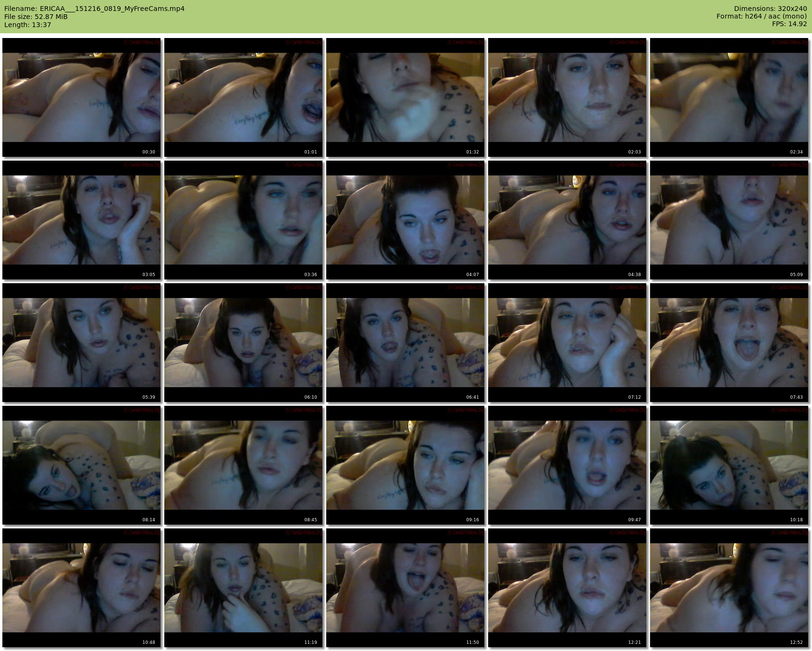Choose the thumbnail at 12:52
The image size is (812, 651).
click(729, 588)
